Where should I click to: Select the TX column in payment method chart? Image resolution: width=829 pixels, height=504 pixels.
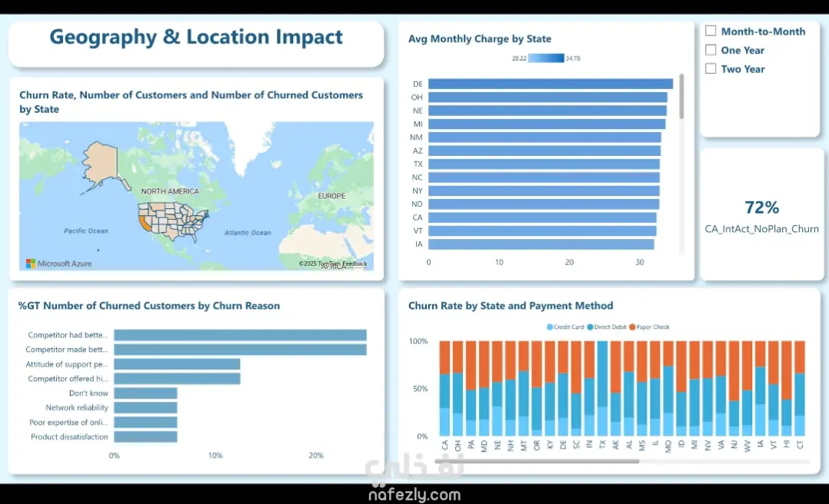602,388
